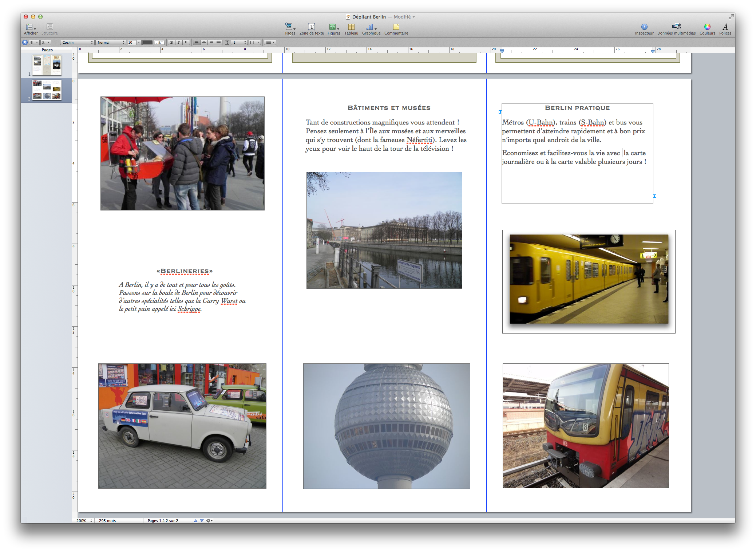The image size is (756, 552).
Task: Toggle italic formatting button
Action: [179, 42]
